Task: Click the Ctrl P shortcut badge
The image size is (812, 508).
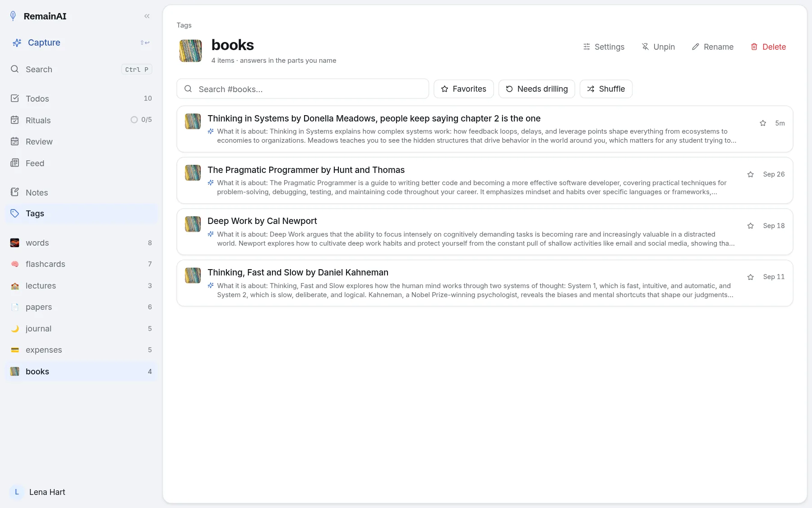Action: [x=137, y=70]
